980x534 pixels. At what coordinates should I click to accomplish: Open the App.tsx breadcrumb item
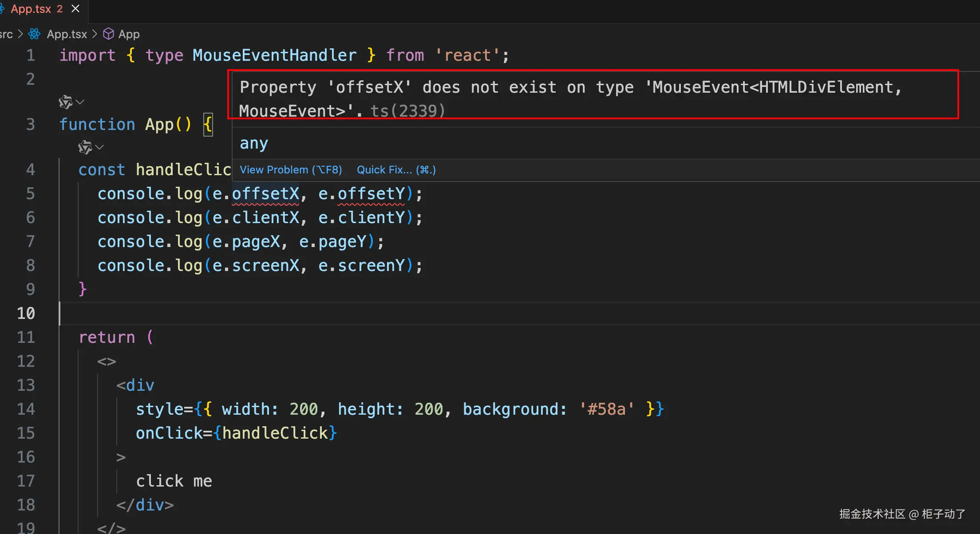[x=67, y=34]
